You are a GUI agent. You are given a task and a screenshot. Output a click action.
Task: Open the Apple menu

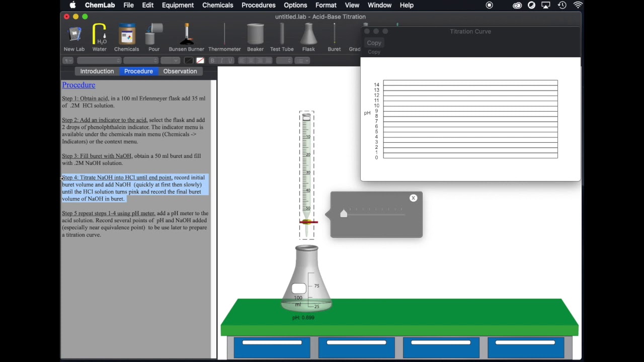coord(73,5)
